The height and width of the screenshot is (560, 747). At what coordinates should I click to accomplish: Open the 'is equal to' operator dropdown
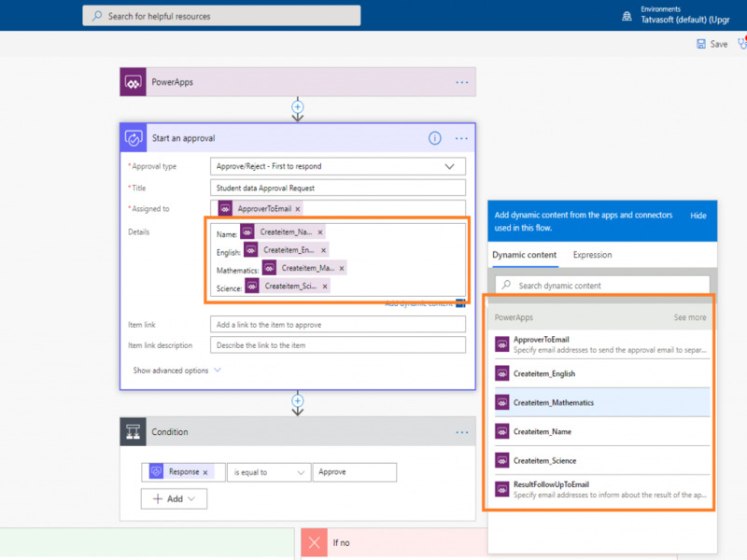tap(300, 472)
